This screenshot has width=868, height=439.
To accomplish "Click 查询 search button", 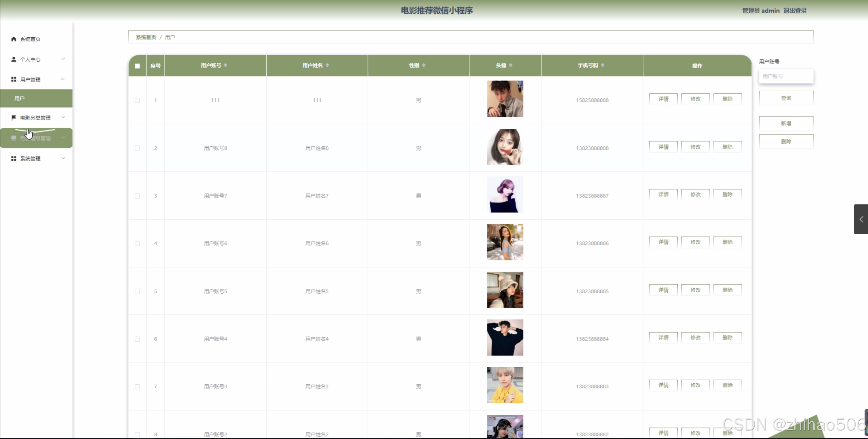I will point(786,98).
